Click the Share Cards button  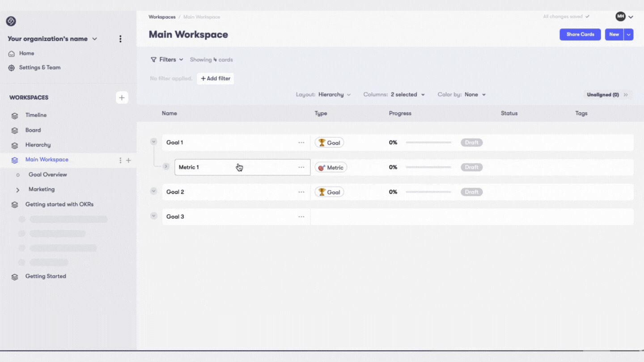point(580,34)
